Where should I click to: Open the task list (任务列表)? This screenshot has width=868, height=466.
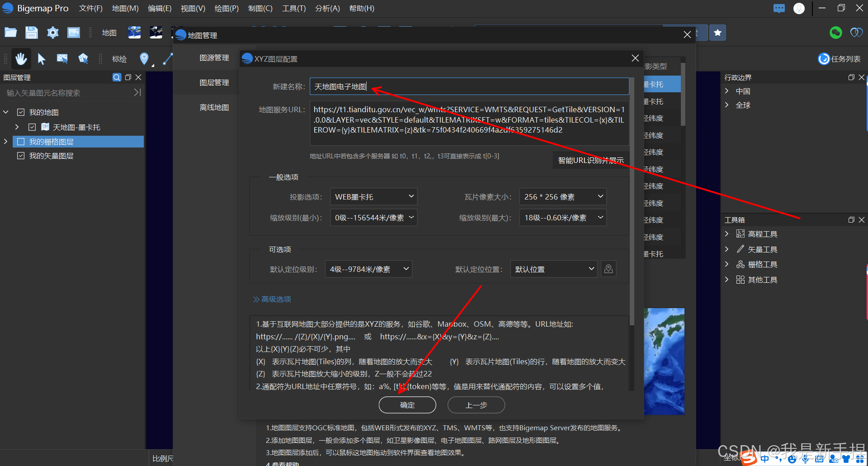tap(840, 59)
